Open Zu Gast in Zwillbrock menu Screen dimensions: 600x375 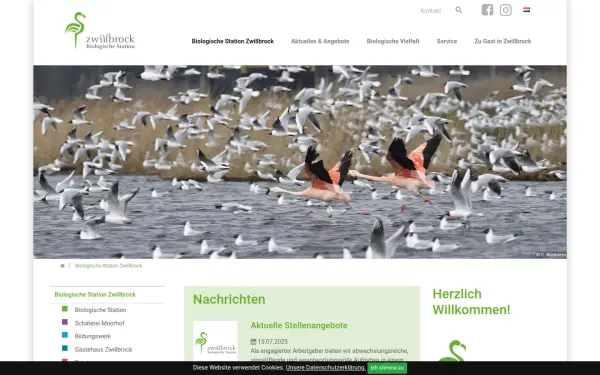point(503,41)
